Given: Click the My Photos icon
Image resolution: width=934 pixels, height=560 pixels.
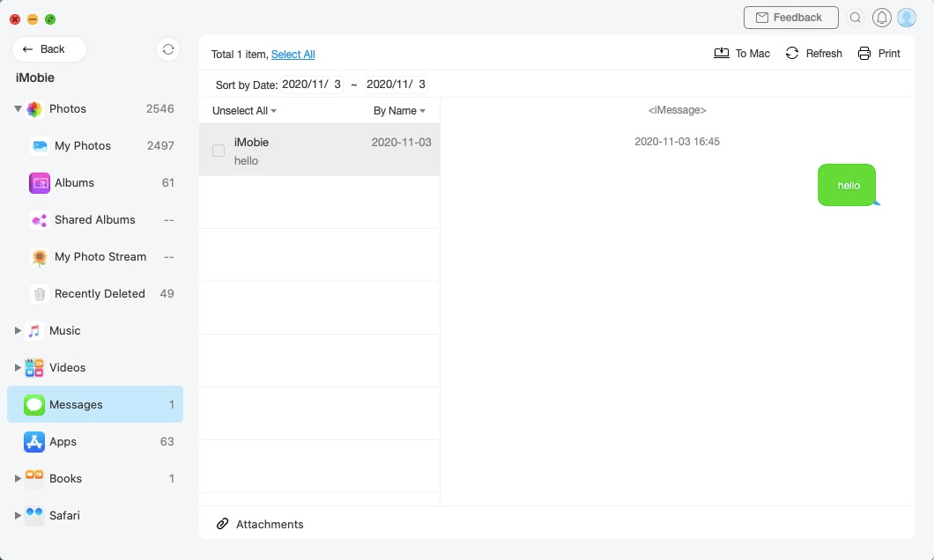Looking at the screenshot, I should (40, 146).
